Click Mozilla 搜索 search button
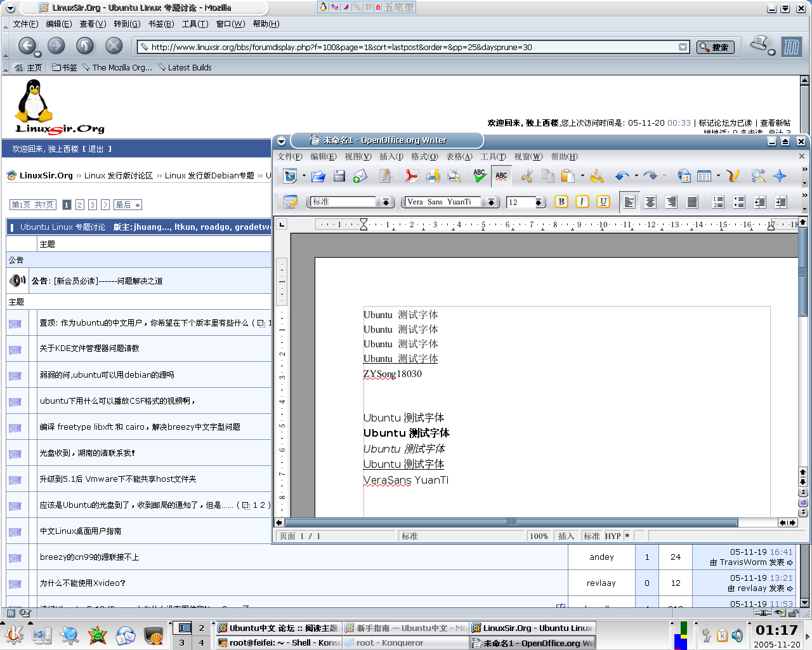The width and height of the screenshot is (812, 650). tap(716, 47)
